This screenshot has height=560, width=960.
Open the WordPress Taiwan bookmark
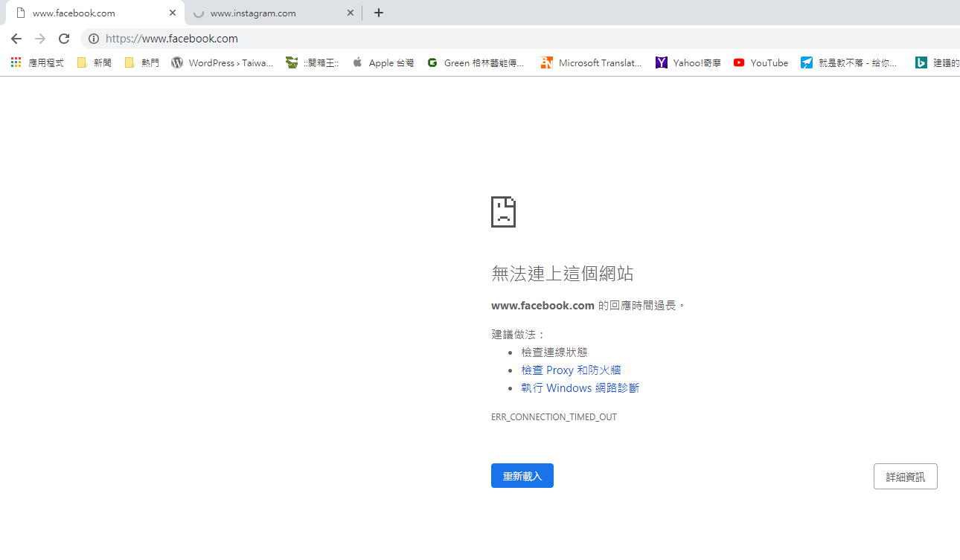223,63
